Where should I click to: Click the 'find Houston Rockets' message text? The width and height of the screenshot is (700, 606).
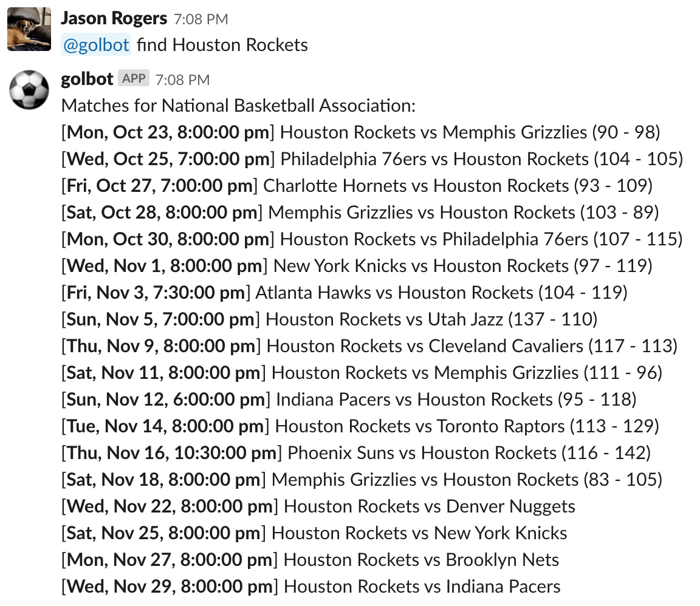pos(222,45)
